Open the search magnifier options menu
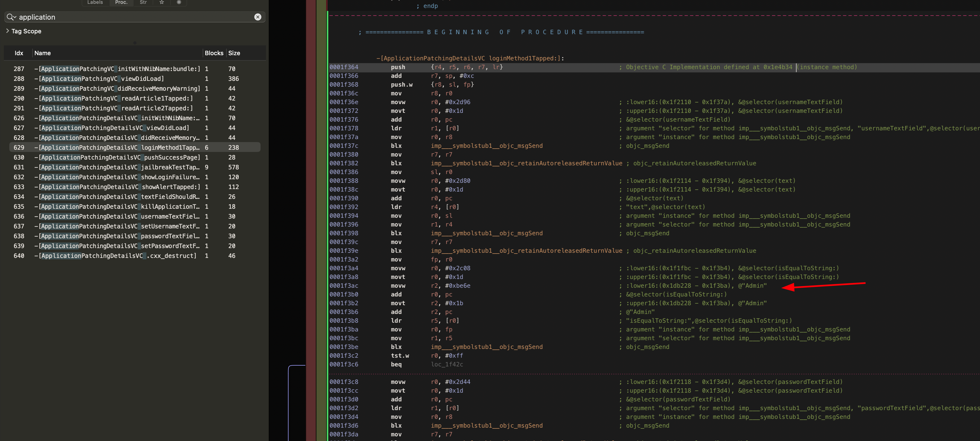Screen dimensions: 980x441 tap(11, 17)
